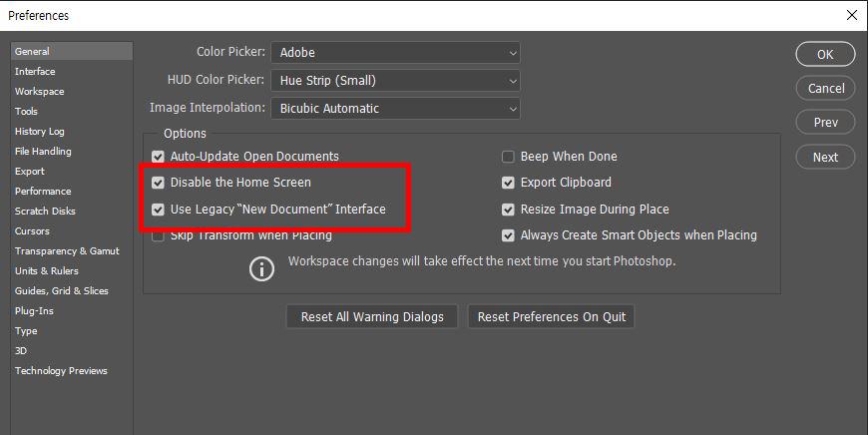This screenshot has width=868, height=435.
Task: Enable Skip Transform when Placing
Action: (x=158, y=236)
